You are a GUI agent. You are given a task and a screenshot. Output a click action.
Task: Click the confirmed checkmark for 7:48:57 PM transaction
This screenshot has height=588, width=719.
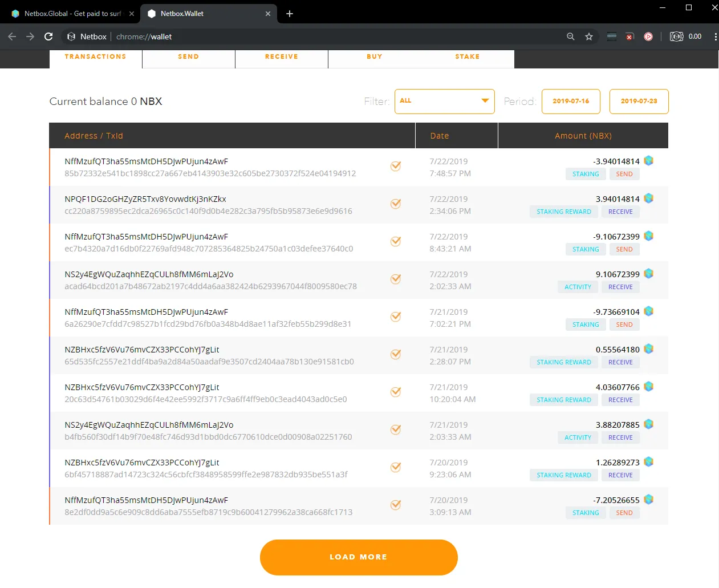395,166
